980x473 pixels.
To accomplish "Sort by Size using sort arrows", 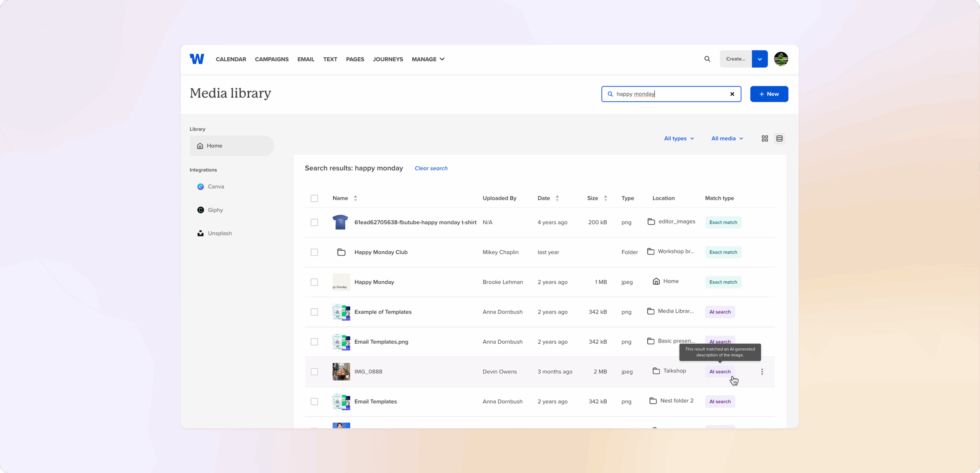I will [x=605, y=198].
